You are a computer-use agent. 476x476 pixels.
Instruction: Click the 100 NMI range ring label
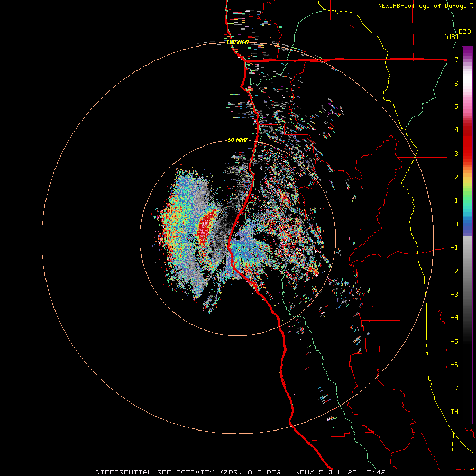click(x=237, y=42)
